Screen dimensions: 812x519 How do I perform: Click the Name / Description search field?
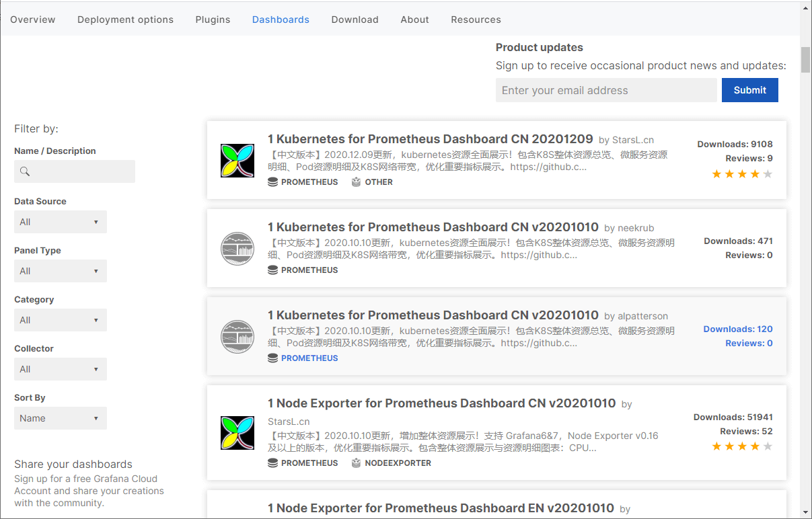pos(75,171)
